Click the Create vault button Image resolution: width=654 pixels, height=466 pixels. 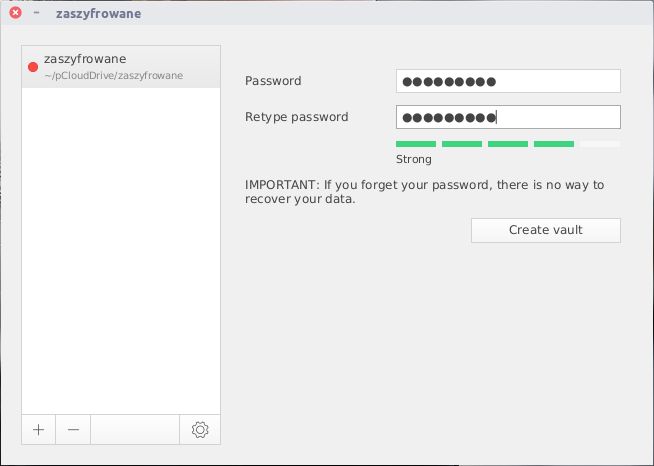click(546, 230)
